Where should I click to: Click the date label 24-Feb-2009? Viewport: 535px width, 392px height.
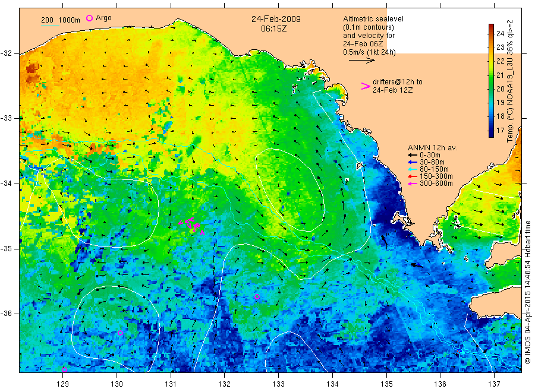coord(276,19)
